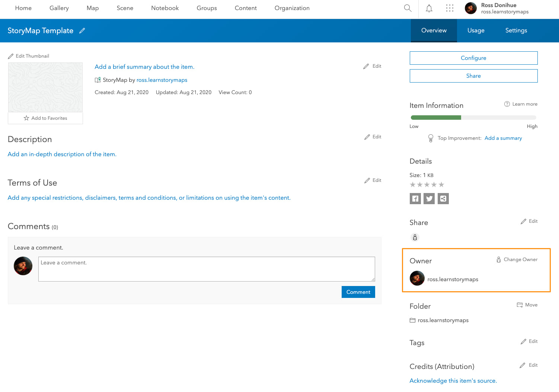Open the Notebook menu item
559x392 pixels.
pos(165,8)
